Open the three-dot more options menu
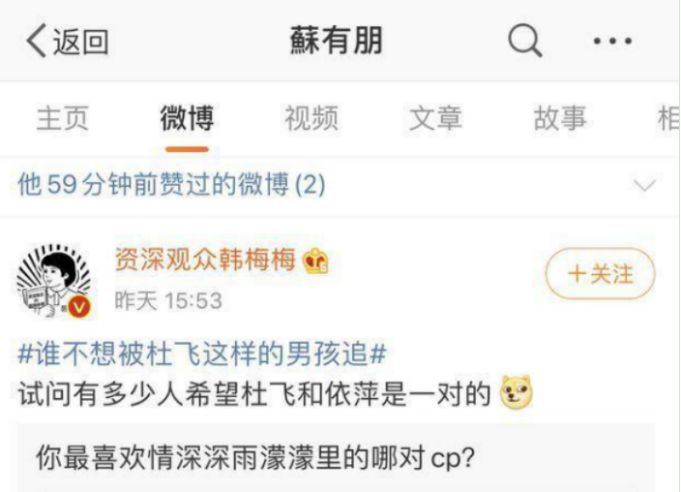The width and height of the screenshot is (681, 492). (612, 41)
